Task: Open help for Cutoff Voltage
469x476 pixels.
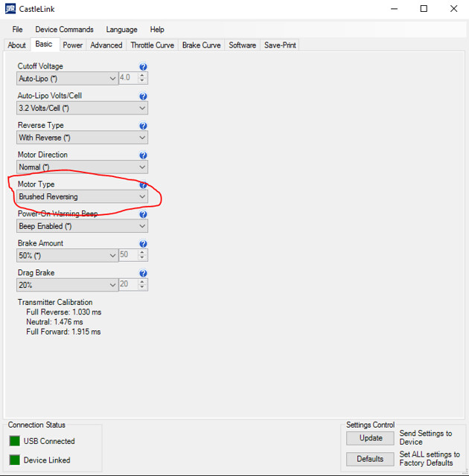Action: (143, 67)
